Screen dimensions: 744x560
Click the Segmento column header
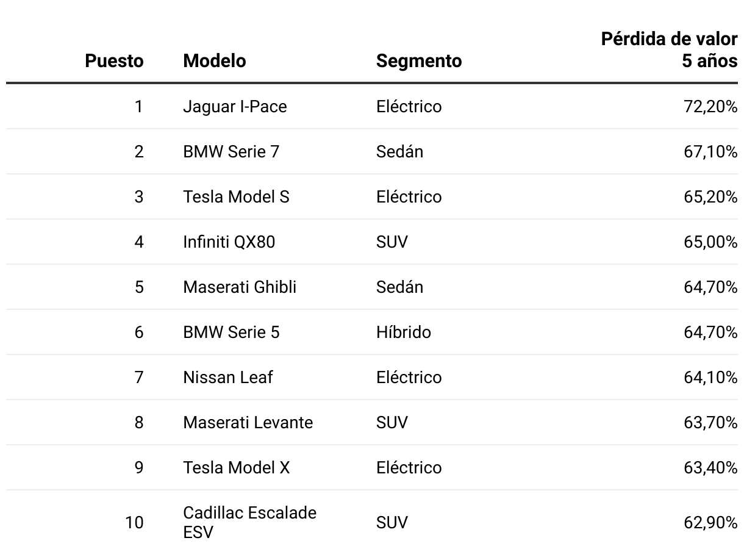[x=419, y=61]
